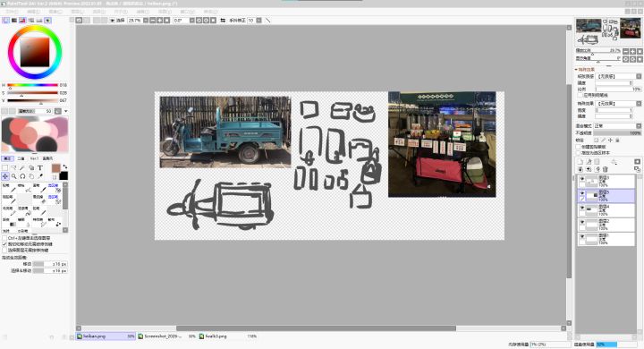Open the 文件(F) menu

11,12
